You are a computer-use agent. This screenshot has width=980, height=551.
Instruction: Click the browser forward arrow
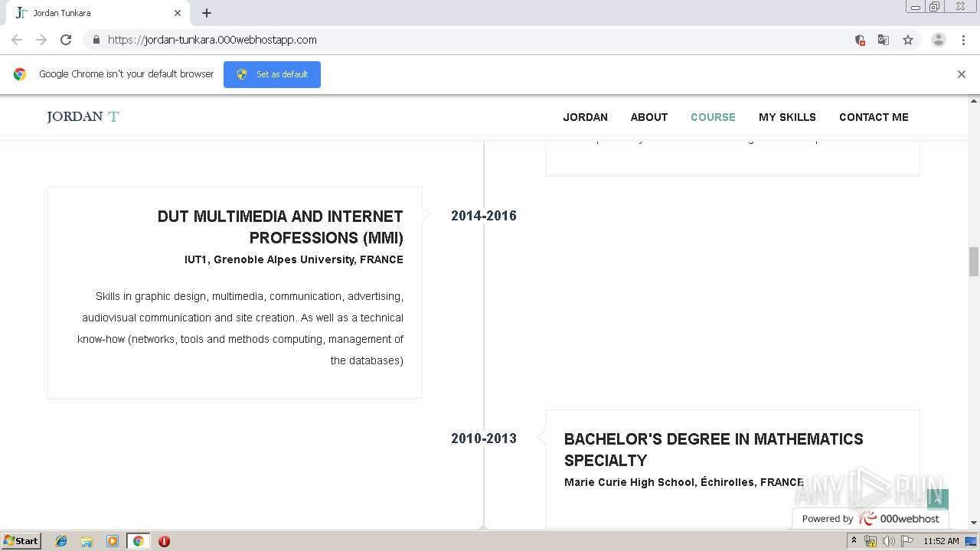tap(41, 40)
